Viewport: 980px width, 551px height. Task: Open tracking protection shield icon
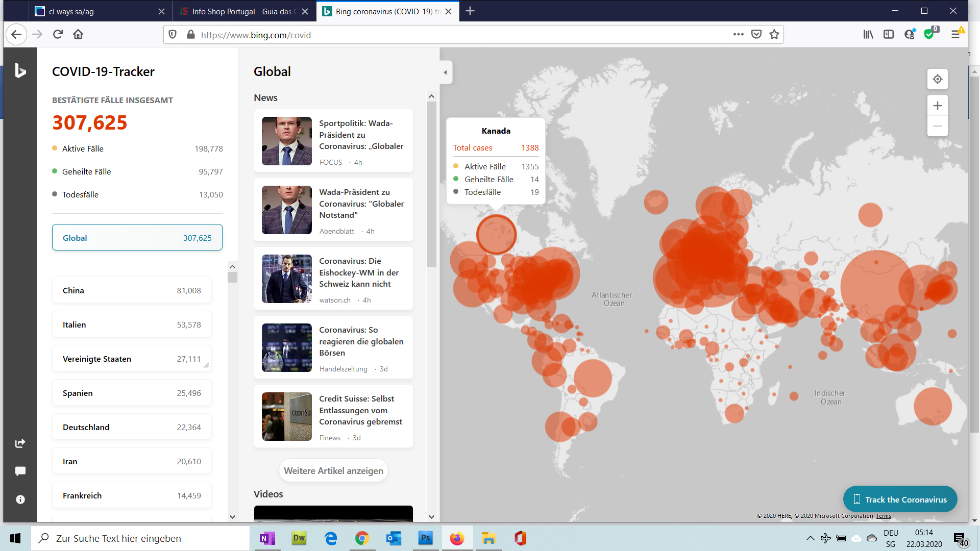coord(173,35)
